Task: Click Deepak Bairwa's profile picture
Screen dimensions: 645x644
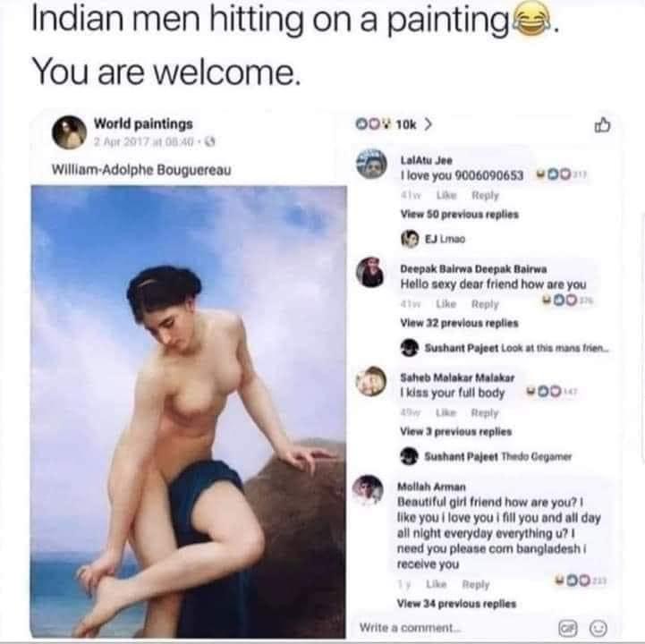Action: 370,272
